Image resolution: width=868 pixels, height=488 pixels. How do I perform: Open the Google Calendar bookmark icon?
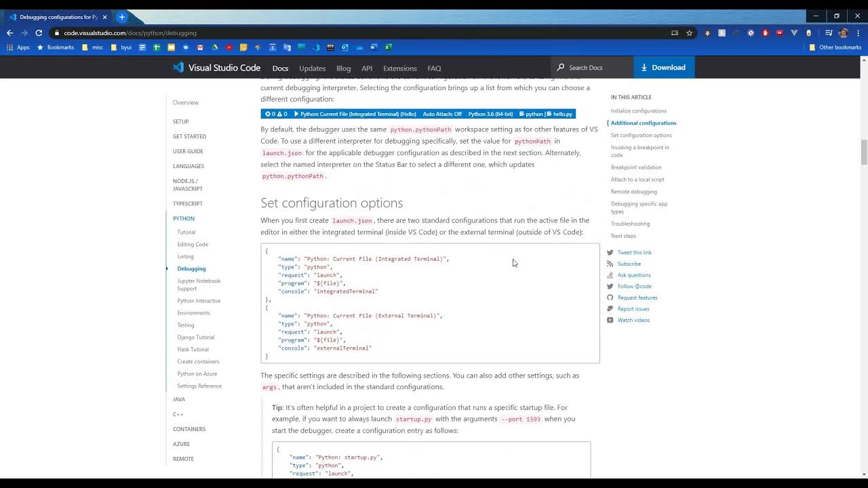pyautogui.click(x=273, y=47)
